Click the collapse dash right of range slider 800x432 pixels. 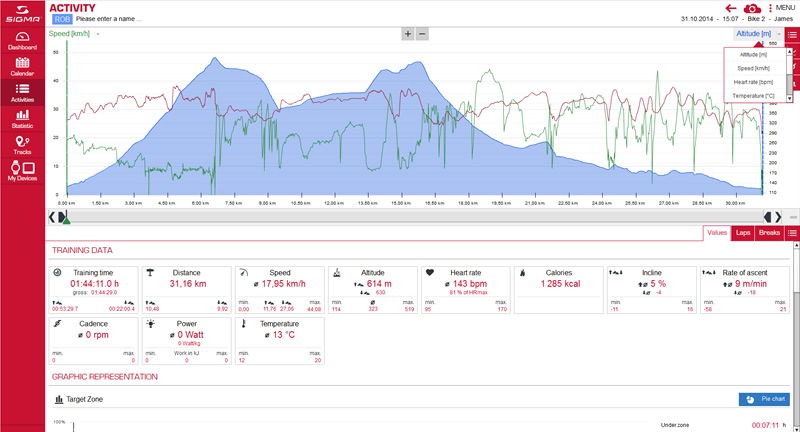click(x=793, y=217)
